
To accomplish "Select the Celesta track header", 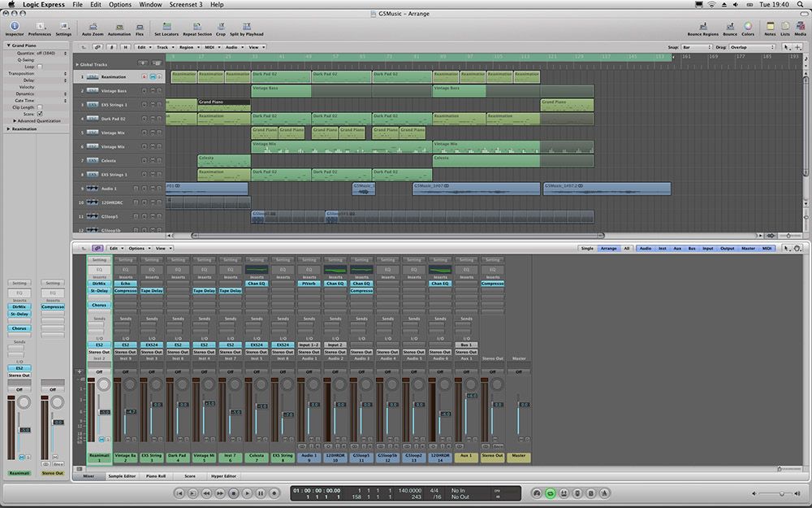I will tap(119, 161).
